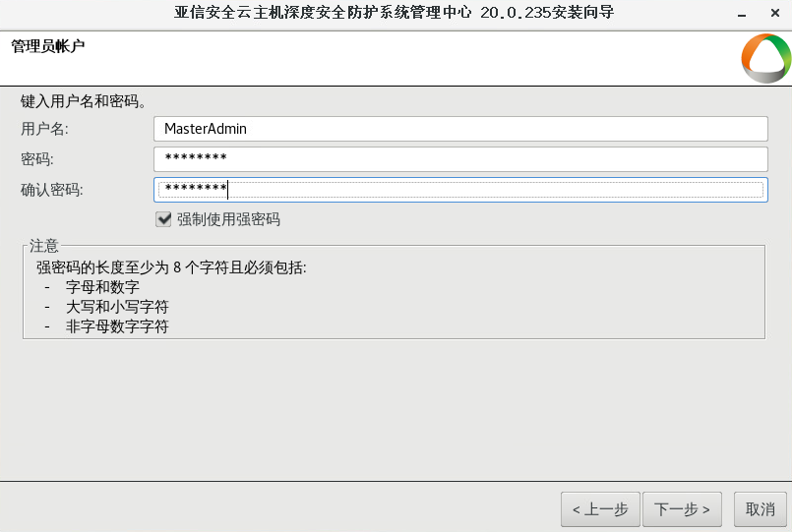Click the AsiaInfo orange-green logo icon
Screen dimensions: 792x532
(x=765, y=59)
